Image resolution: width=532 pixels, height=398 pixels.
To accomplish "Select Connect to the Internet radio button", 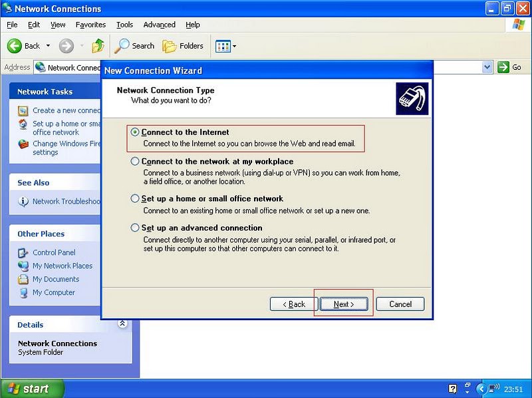I will 135,132.
